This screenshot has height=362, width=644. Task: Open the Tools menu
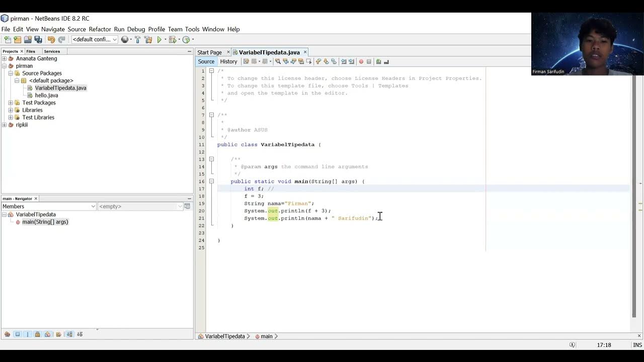[x=192, y=29]
